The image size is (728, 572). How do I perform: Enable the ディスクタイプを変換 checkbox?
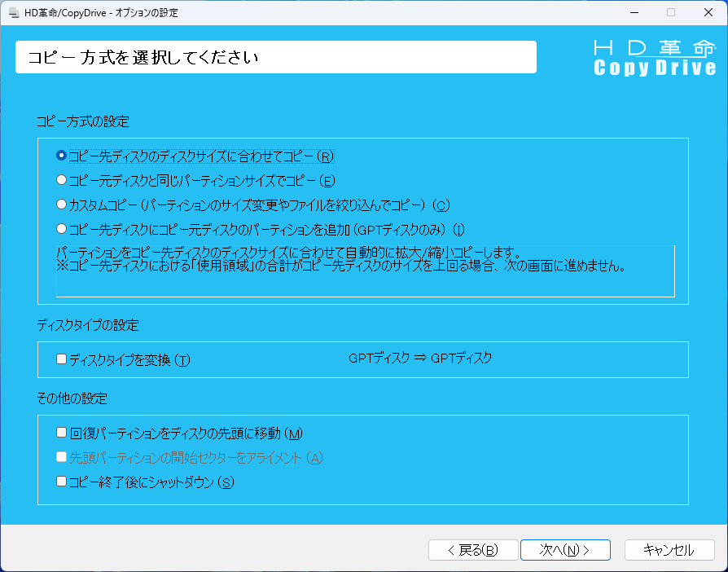click(62, 359)
